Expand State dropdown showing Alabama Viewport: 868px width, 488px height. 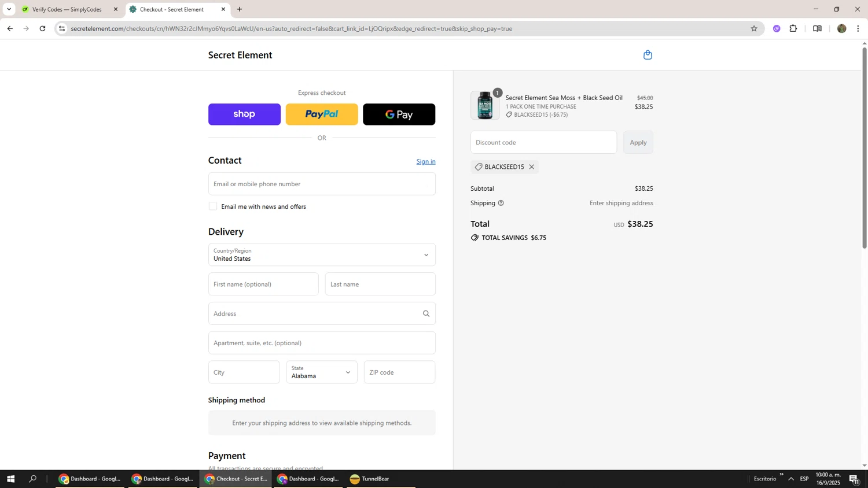(322, 372)
